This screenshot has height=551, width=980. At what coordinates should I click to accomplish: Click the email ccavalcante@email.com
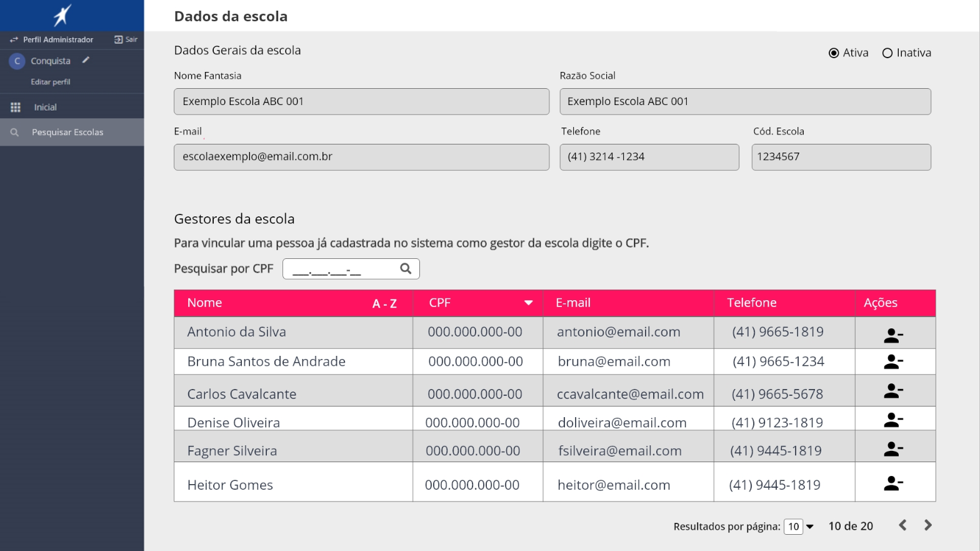[631, 394]
